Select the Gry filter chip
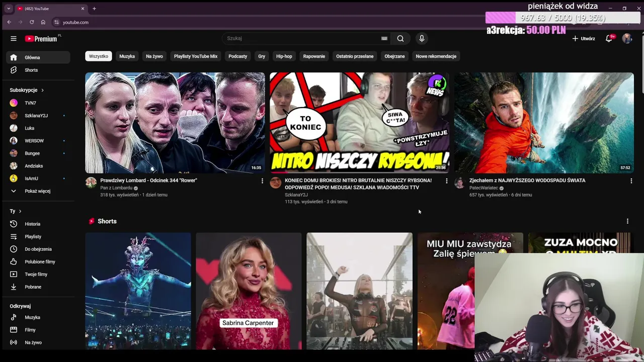This screenshot has height=362, width=644. [x=262, y=56]
